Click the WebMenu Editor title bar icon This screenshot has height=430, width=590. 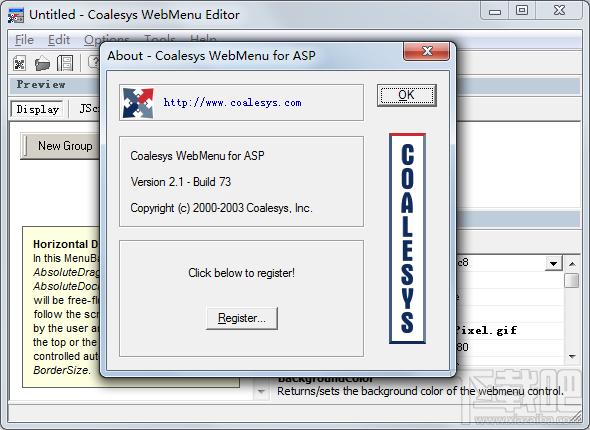coord(16,15)
